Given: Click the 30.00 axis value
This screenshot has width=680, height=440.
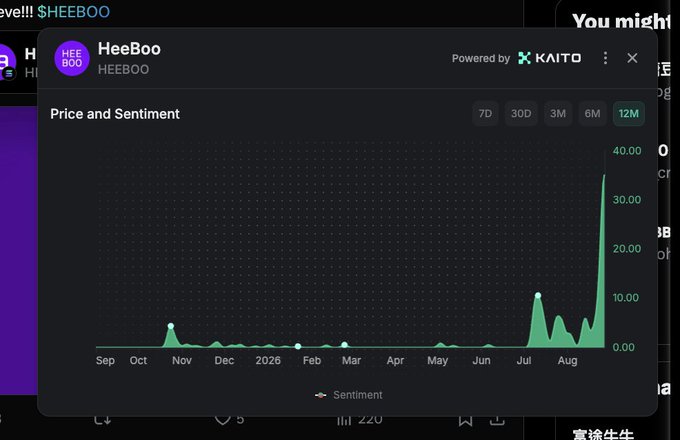Looking at the screenshot, I should 627,200.
